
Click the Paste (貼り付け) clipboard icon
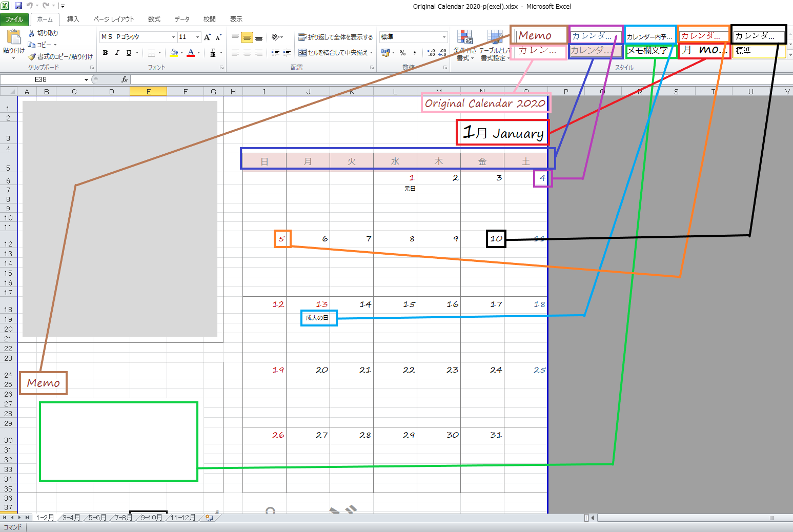pos(13,37)
